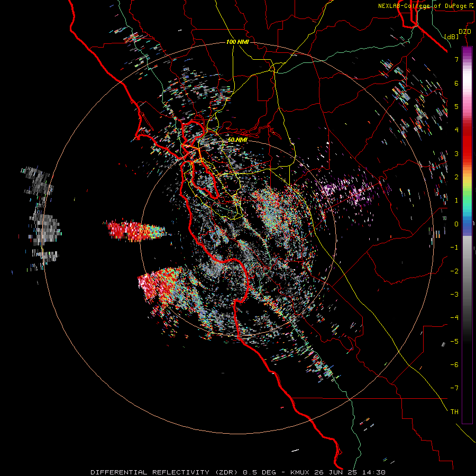
Task: Click the scale value "-2"
Action: click(x=454, y=271)
